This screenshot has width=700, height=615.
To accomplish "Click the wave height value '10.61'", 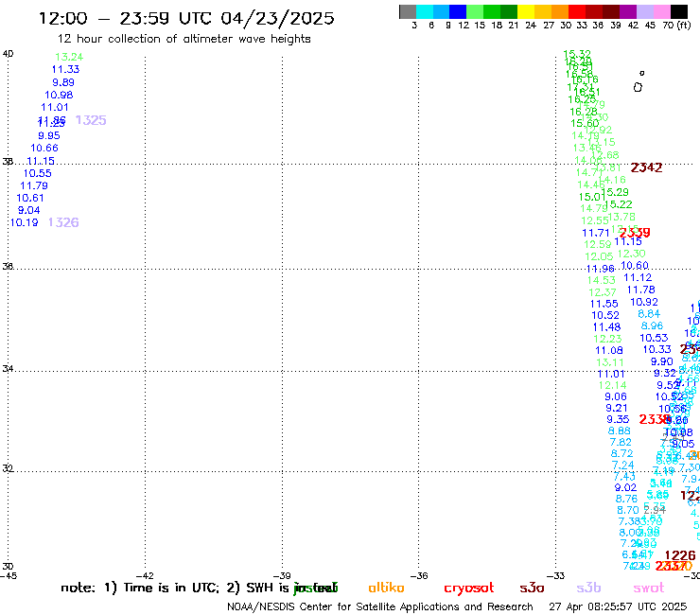I will pos(30,198).
